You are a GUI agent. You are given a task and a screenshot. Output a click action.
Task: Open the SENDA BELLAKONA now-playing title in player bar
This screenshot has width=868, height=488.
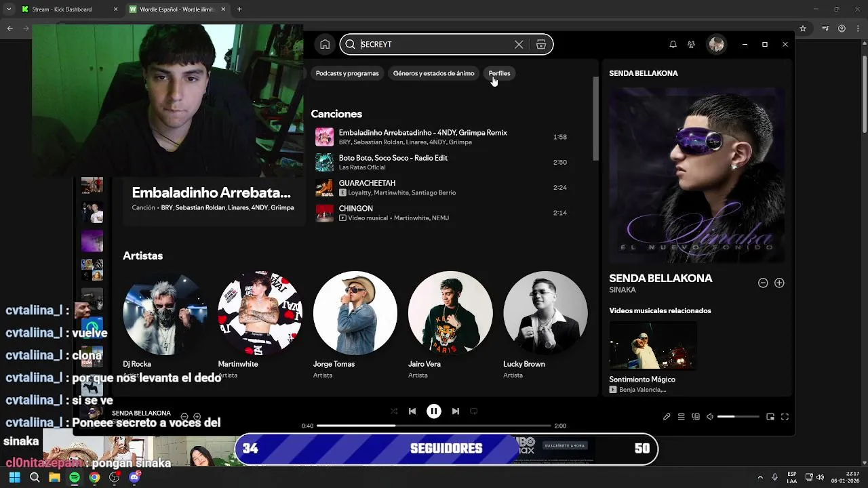(x=141, y=413)
